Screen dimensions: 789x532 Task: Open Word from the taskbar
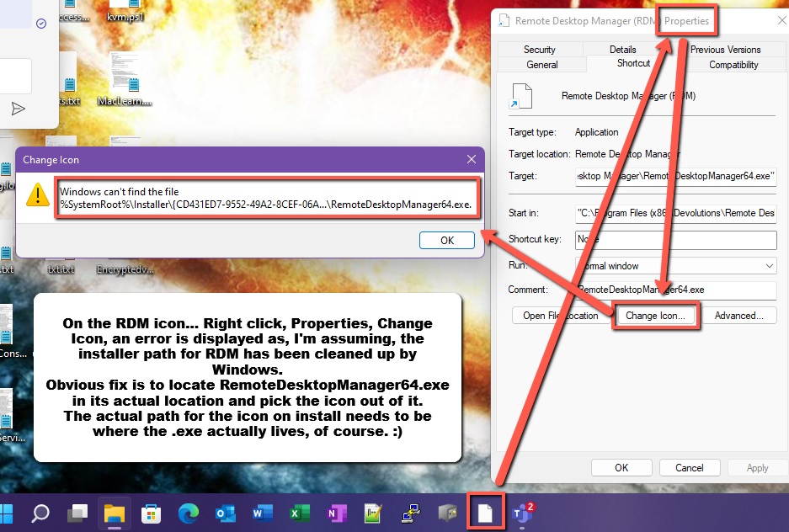(x=262, y=512)
